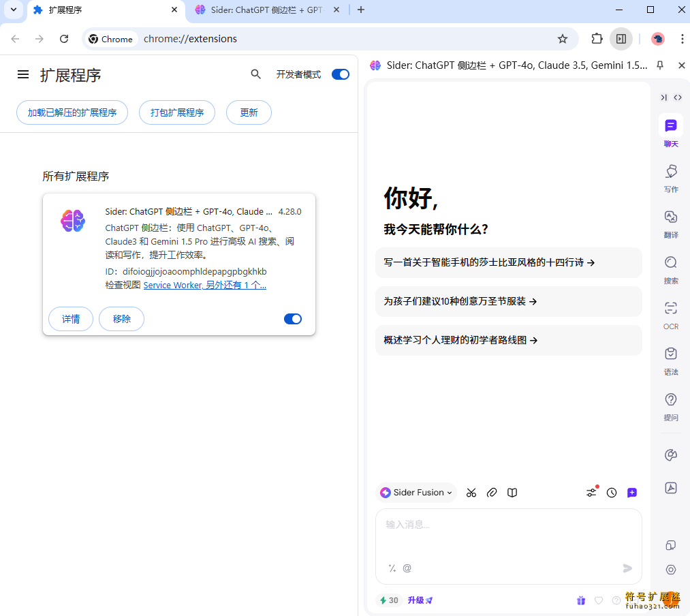Open the 写作 writing tool
This screenshot has height=616, width=690.
[671, 177]
